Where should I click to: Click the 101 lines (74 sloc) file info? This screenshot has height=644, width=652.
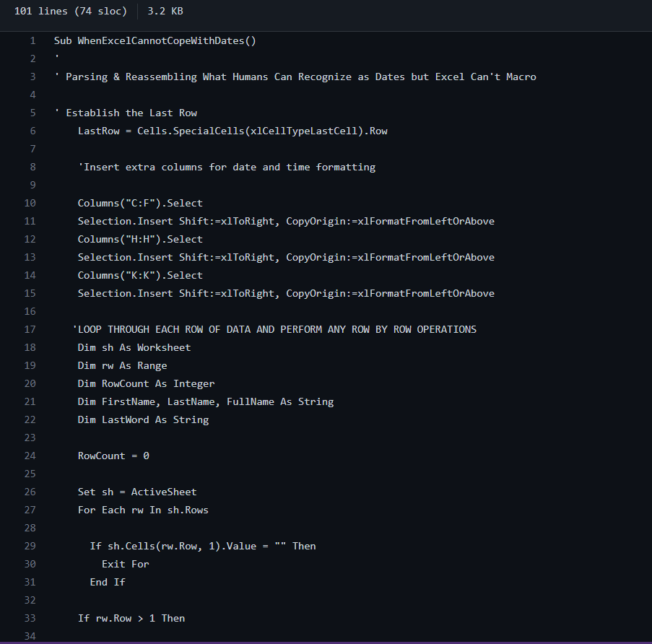click(x=71, y=12)
